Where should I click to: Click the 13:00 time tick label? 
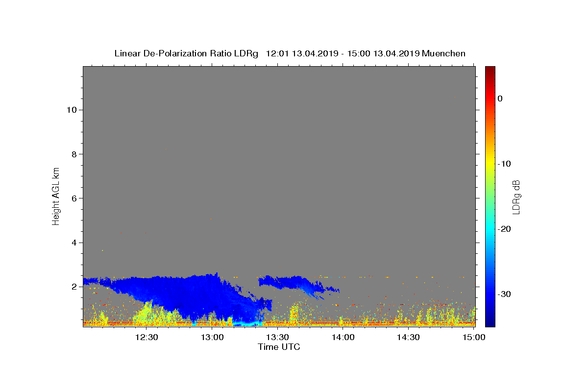(212, 337)
